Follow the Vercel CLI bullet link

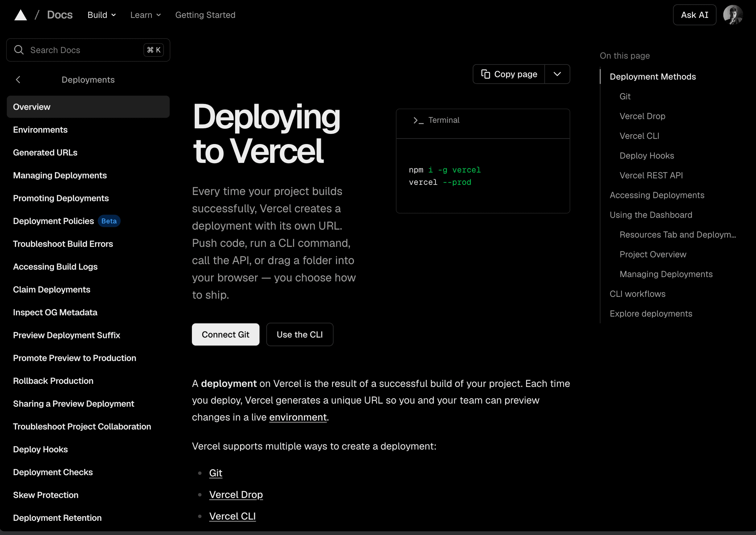click(232, 516)
